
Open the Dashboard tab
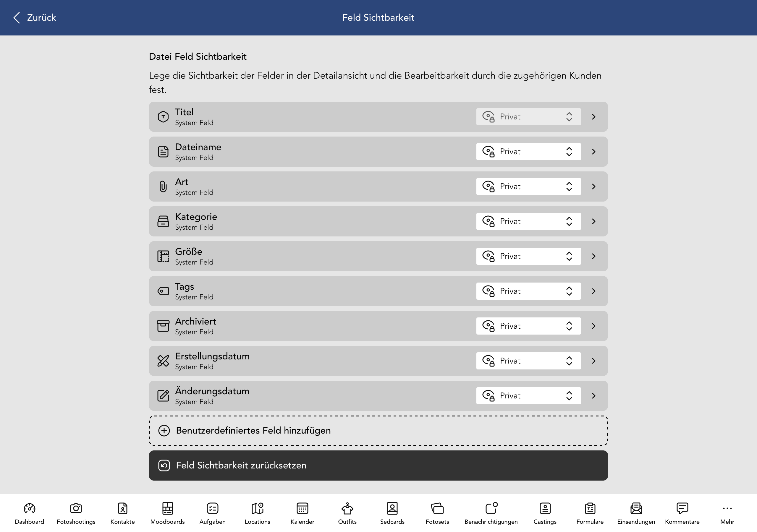pos(29,513)
